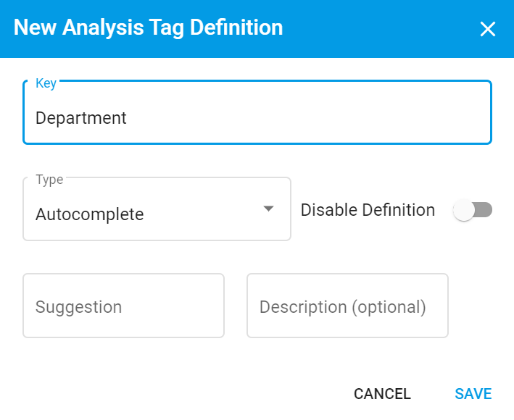This screenshot has width=514, height=420.
Task: Click the Department text in the Key field
Action: (x=80, y=118)
